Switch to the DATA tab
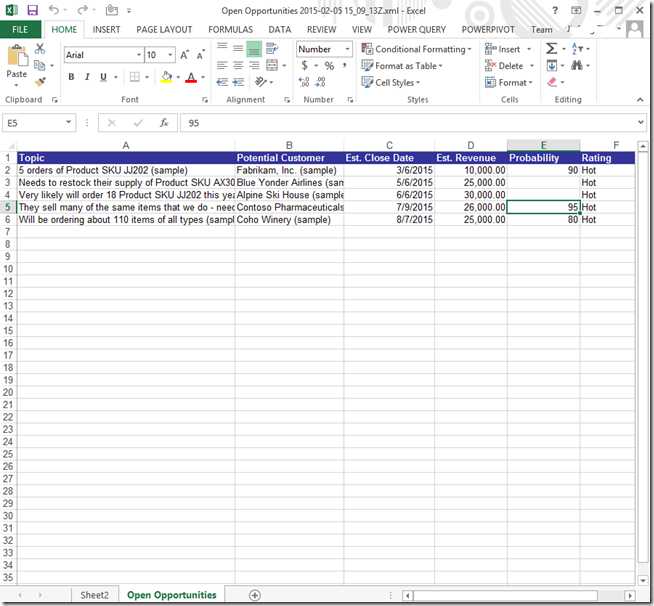 point(279,30)
